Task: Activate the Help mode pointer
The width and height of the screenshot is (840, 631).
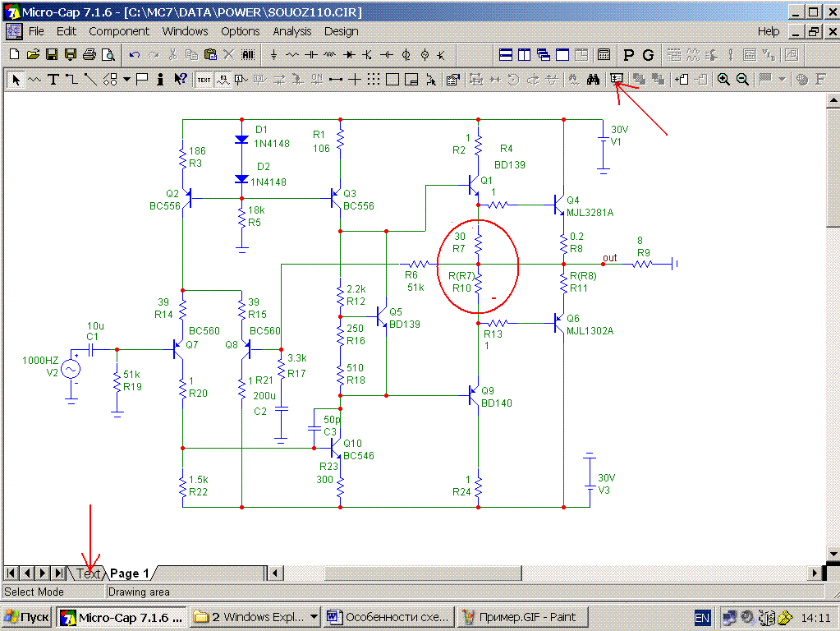Action: coord(181,80)
